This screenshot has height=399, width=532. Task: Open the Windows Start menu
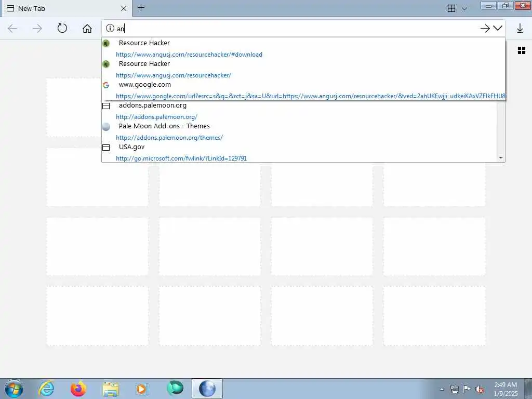pyautogui.click(x=14, y=389)
